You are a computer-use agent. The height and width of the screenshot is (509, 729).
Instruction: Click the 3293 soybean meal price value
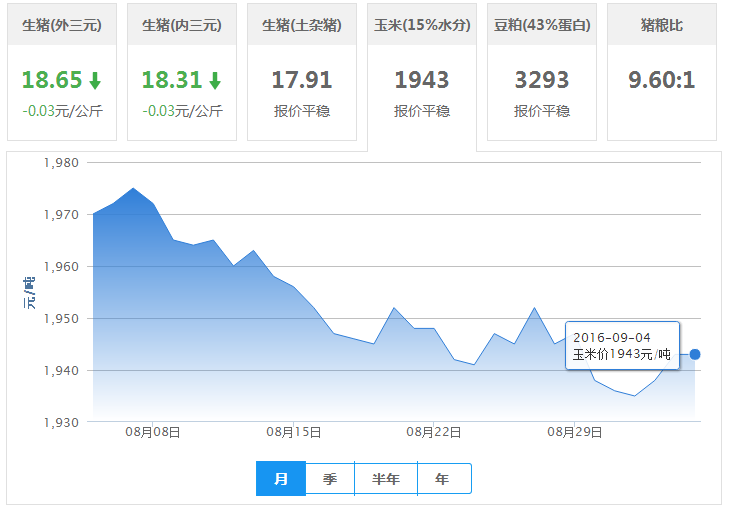542,80
